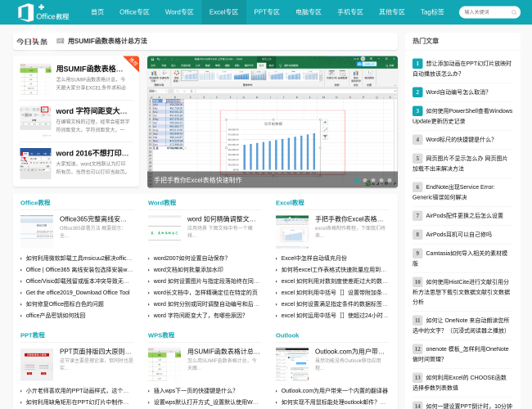Select the second carousel indicator dot

(365, 181)
